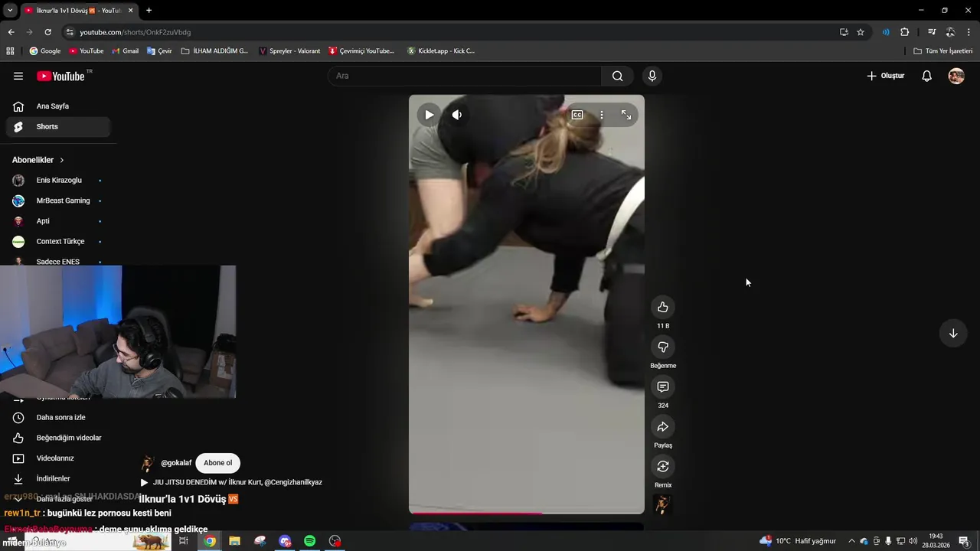Start voice search with microphone
The image size is (980, 551).
point(652,76)
